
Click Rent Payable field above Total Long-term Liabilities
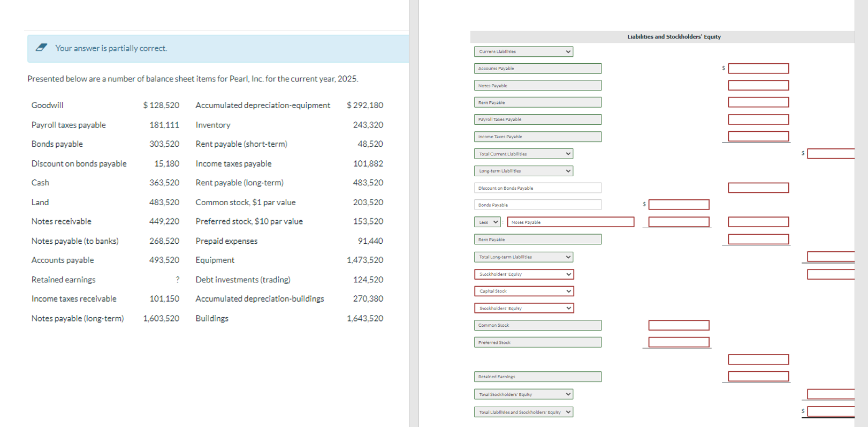click(x=538, y=239)
